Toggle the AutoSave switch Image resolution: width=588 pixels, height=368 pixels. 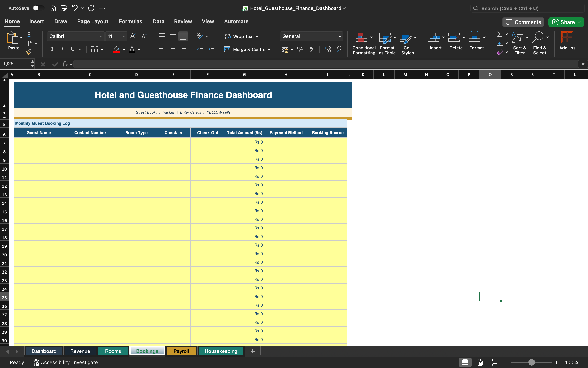pos(38,8)
